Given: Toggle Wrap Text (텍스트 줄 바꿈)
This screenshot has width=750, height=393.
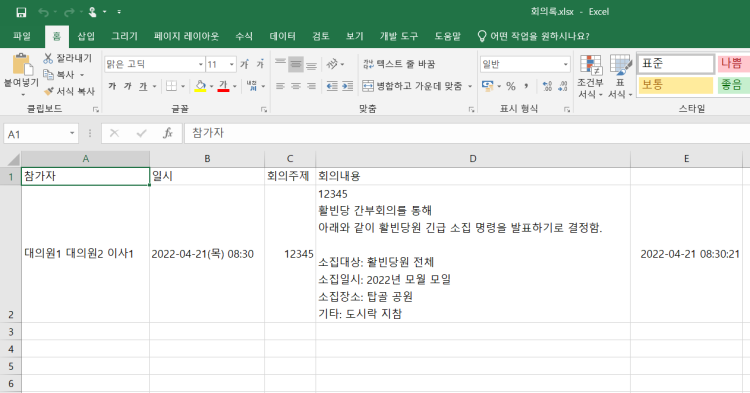Looking at the screenshot, I should [x=399, y=64].
